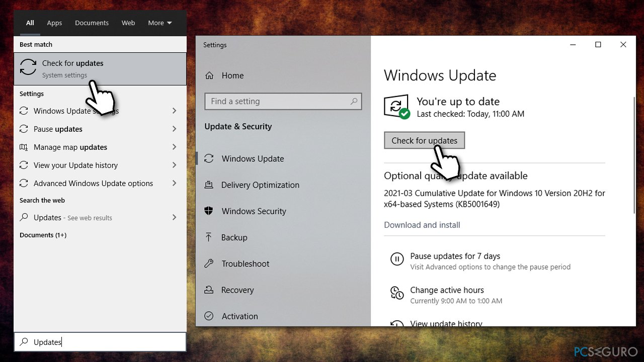Expand the Pause updates search result arrow
Viewport: 644px width, 362px height.
click(x=174, y=129)
